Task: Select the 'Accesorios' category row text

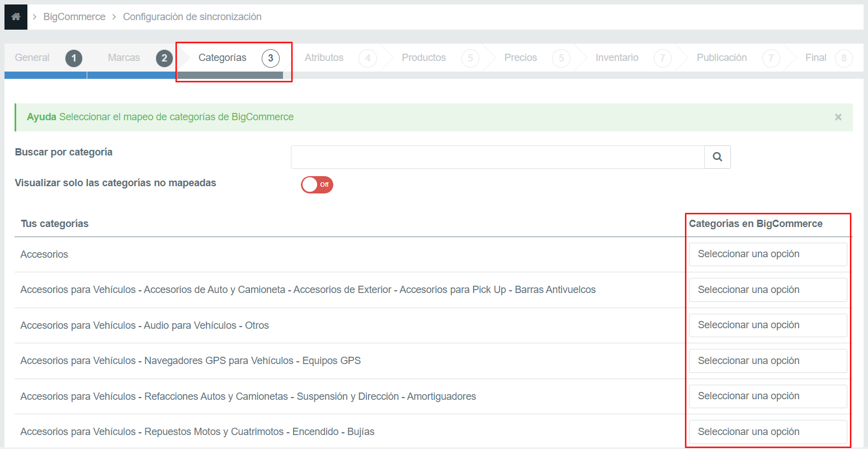Action: [x=44, y=254]
